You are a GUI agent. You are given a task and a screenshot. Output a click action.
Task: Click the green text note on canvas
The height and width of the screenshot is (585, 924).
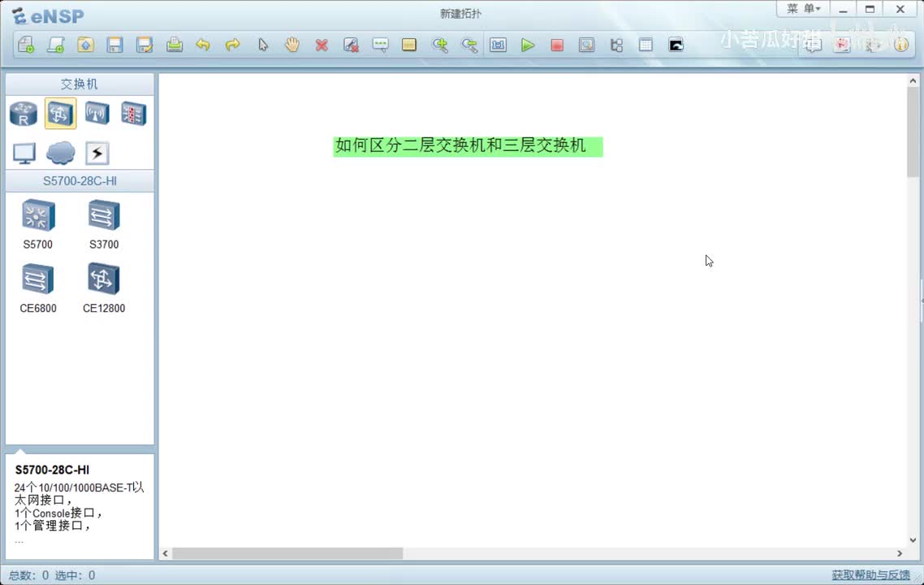pos(468,146)
